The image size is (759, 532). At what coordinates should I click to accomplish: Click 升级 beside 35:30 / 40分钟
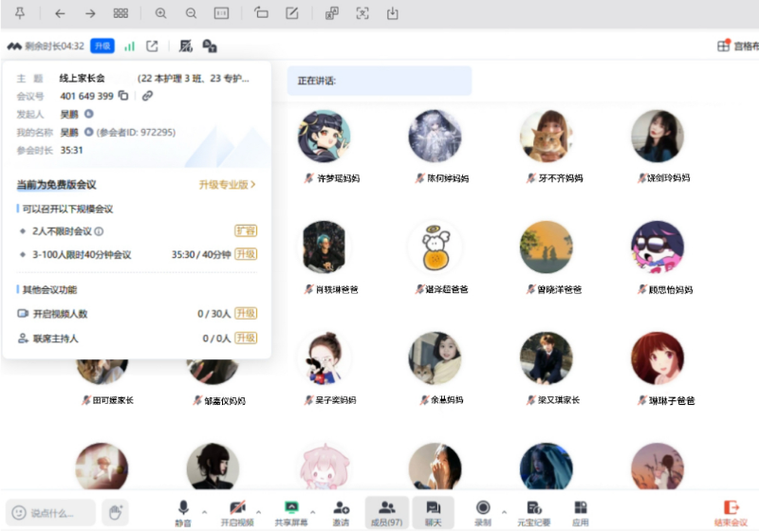tap(246, 254)
